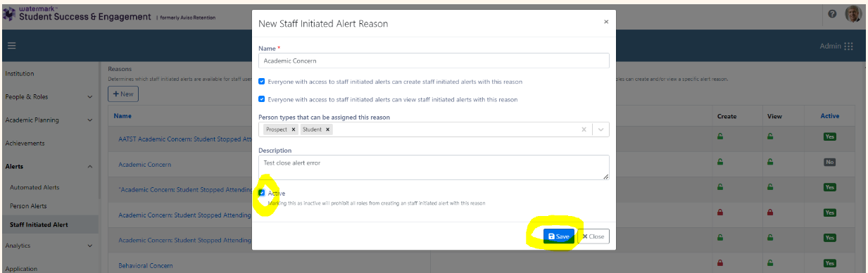
Task: Click Create lock in asterisk *Academic Concern row
Action: coord(720,187)
